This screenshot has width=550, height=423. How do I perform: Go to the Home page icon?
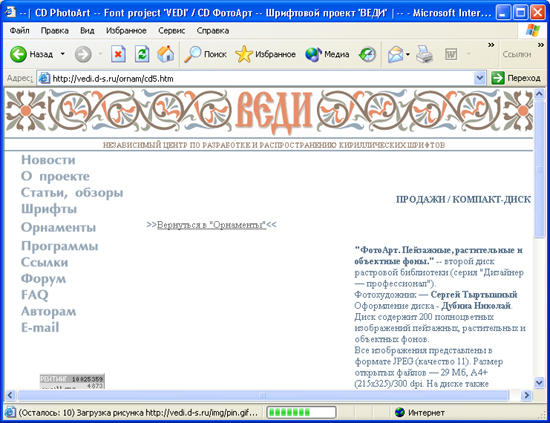(166, 54)
